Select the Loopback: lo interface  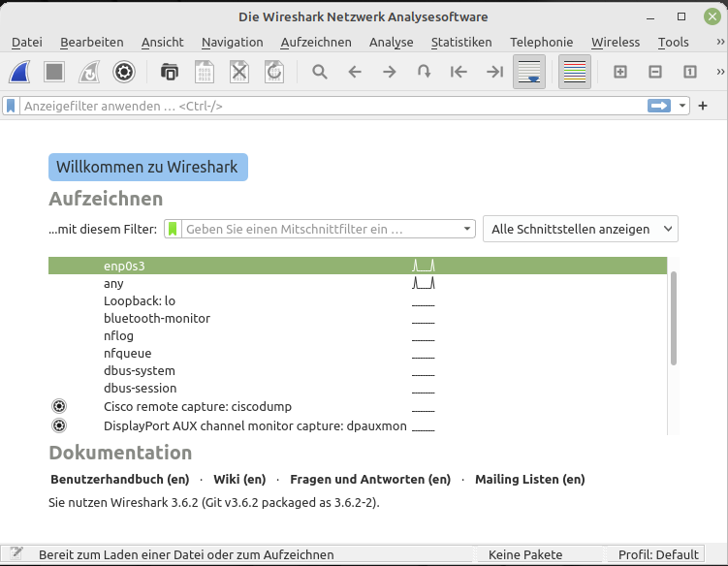(x=358, y=300)
